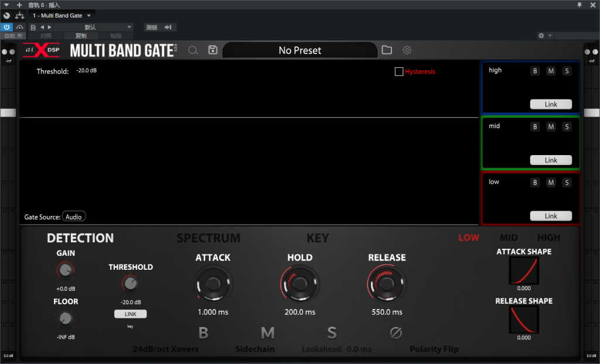Pin the plugin window

(579, 5)
